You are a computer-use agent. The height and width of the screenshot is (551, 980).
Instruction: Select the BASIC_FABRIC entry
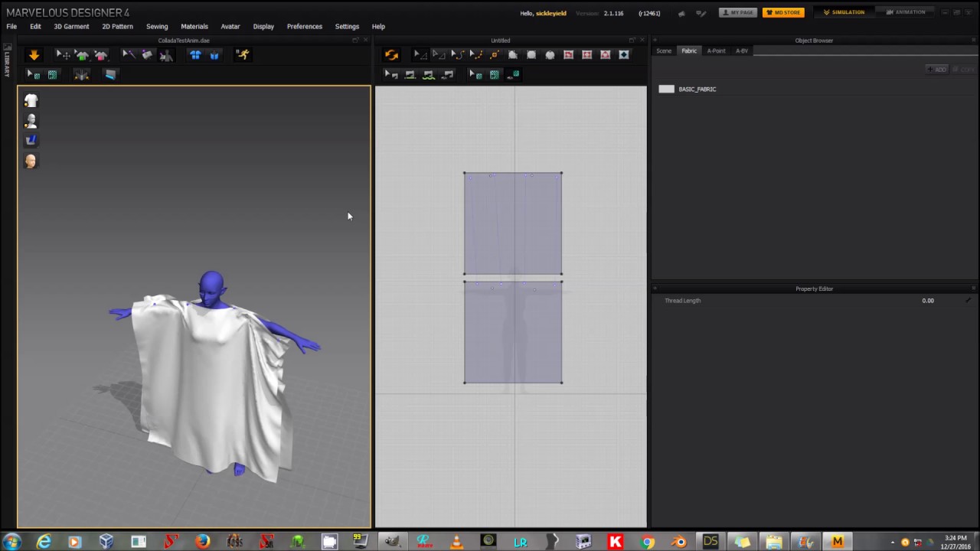click(x=697, y=89)
